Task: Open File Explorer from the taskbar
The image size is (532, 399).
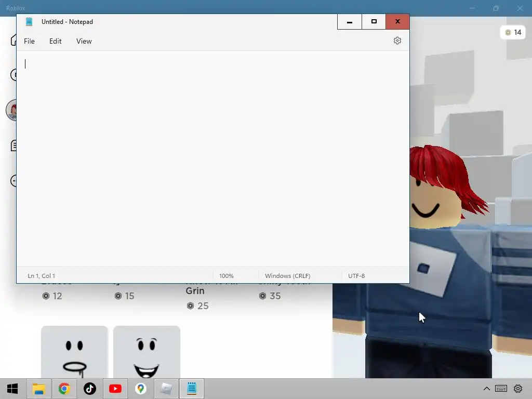Action: click(38, 389)
